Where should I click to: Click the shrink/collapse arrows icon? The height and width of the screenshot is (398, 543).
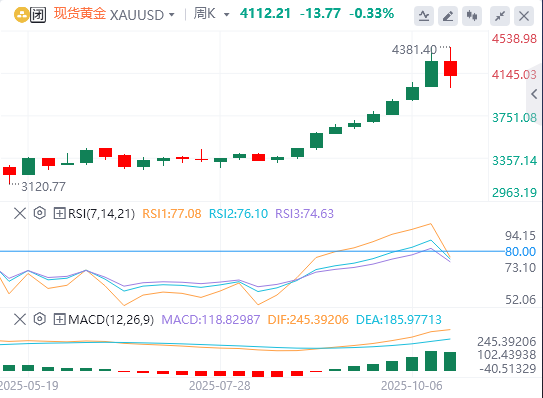500,16
